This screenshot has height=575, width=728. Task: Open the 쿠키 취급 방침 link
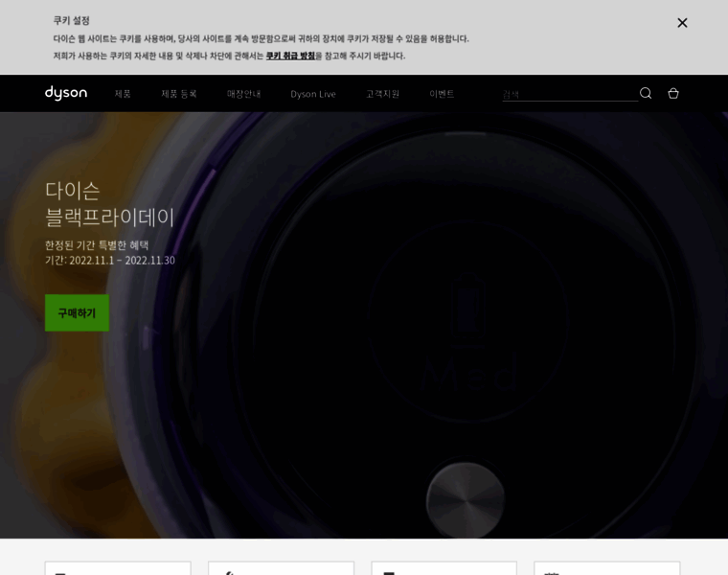(290, 56)
